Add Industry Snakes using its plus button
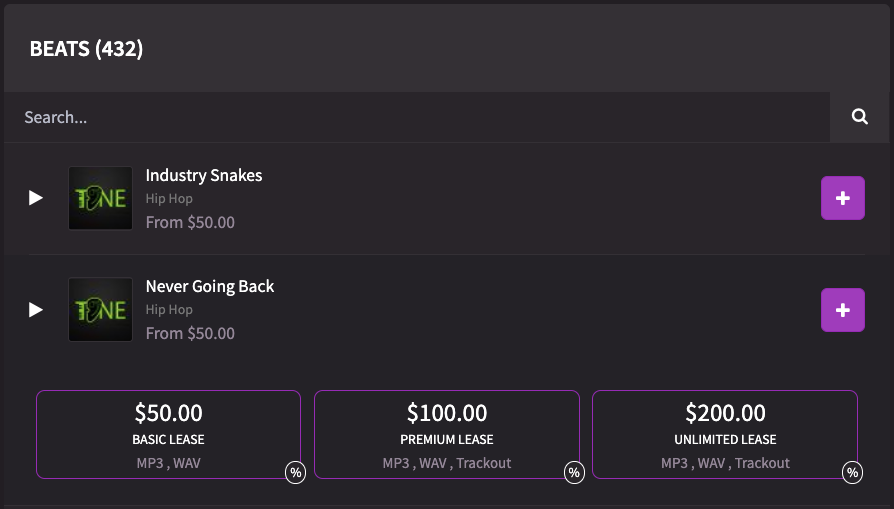The image size is (894, 509). coord(843,198)
